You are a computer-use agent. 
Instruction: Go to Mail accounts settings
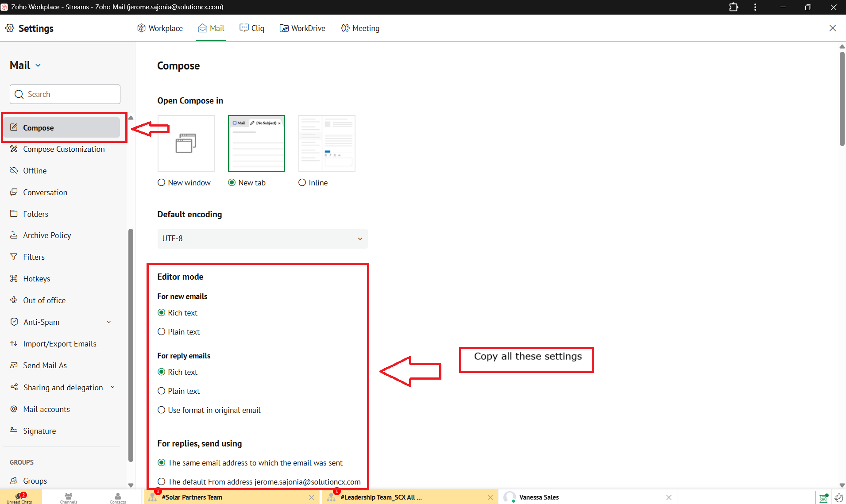point(46,409)
